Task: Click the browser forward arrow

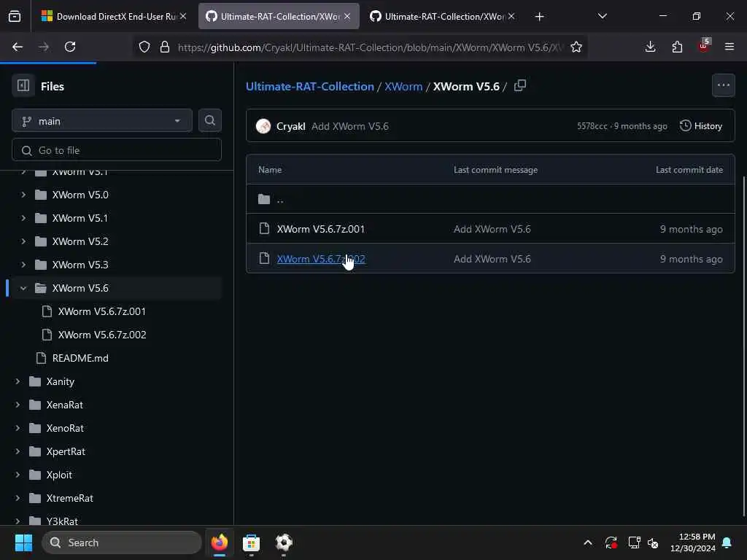Action: click(43, 47)
